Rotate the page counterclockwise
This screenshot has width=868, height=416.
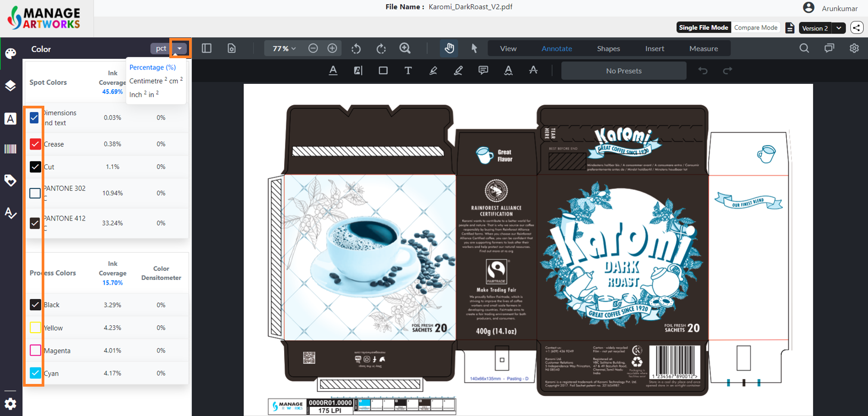pos(356,49)
